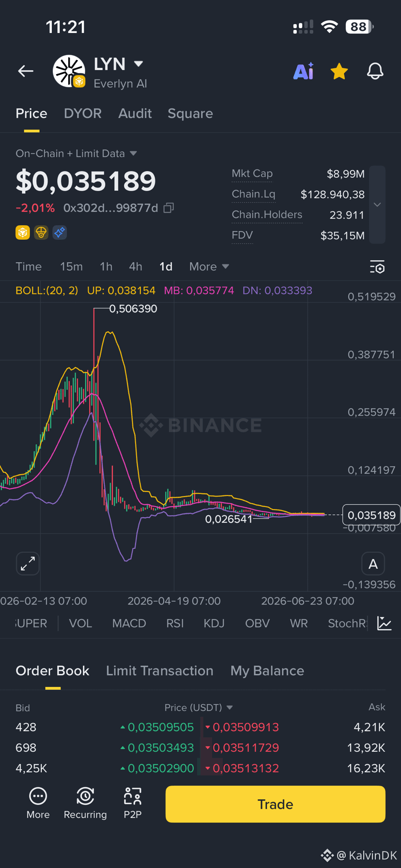This screenshot has width=401, height=868.
Task: Tap the peak price label 0,506390
Action: (133, 309)
